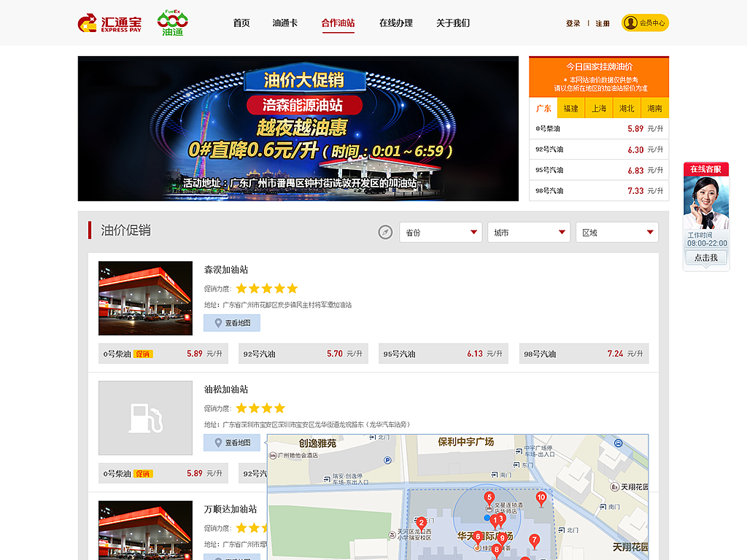Click 查看地图 for 油松加油站
747x560 pixels.
pos(232,443)
